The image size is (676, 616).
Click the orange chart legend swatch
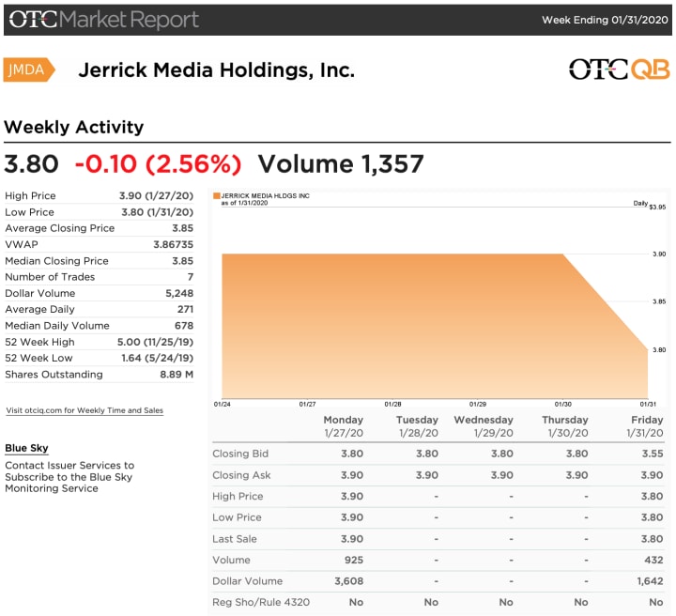(x=217, y=195)
